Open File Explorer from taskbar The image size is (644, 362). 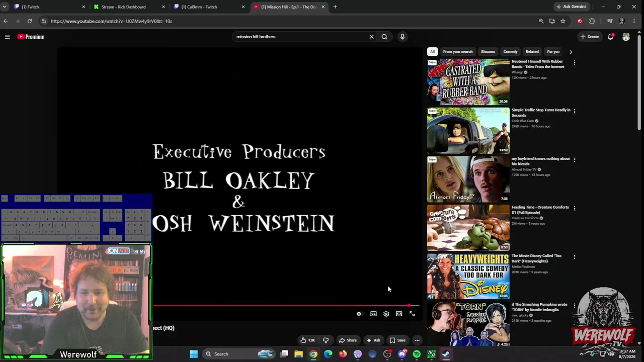pos(299,354)
